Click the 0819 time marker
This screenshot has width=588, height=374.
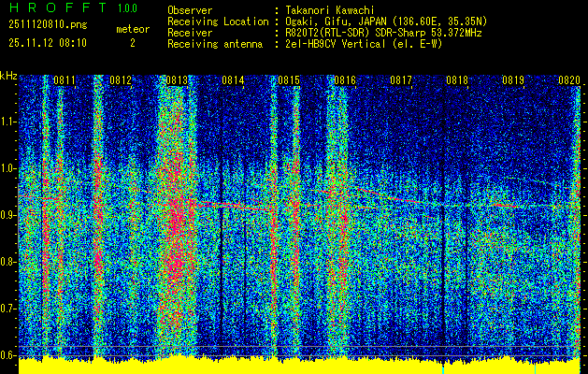point(512,80)
